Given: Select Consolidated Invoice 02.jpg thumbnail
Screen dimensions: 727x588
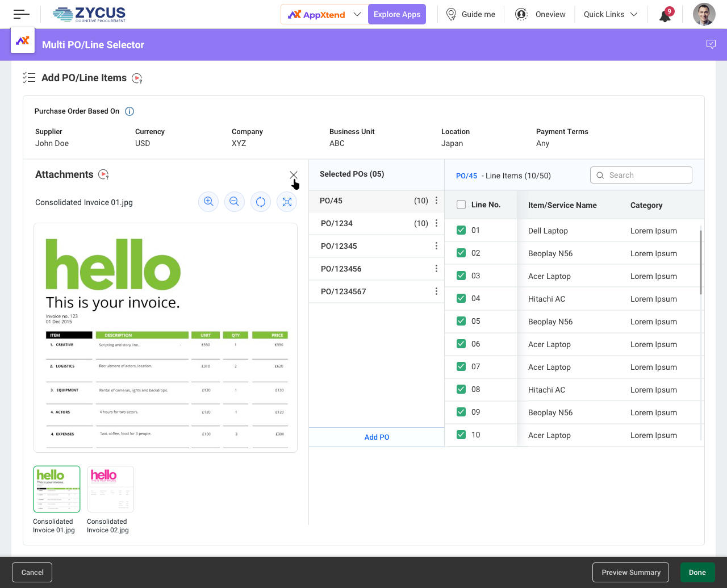Looking at the screenshot, I should click(110, 489).
